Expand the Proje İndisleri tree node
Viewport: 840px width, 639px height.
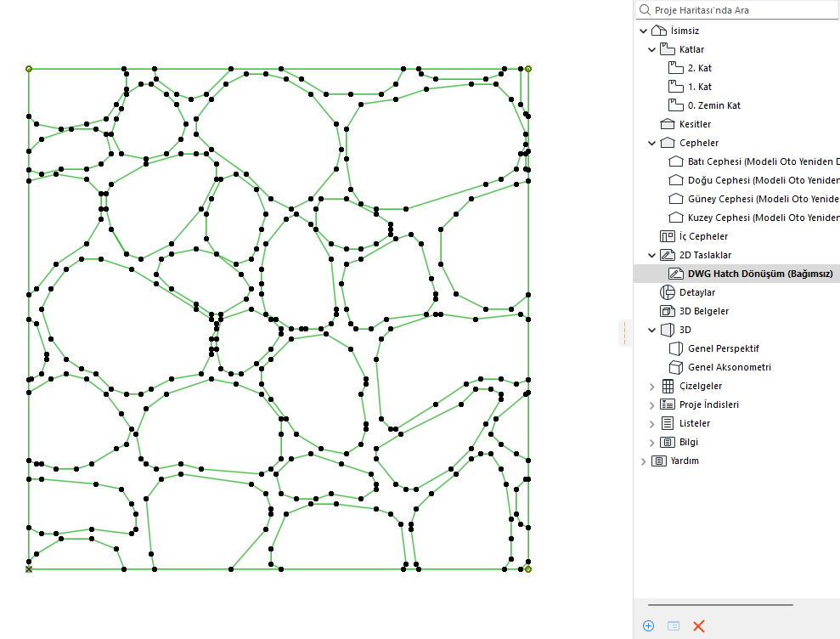[652, 405]
